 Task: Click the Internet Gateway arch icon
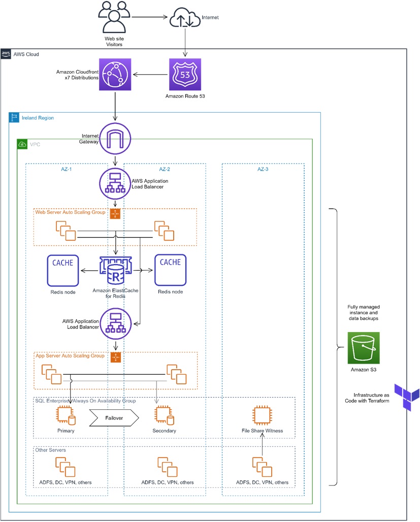(x=115, y=139)
